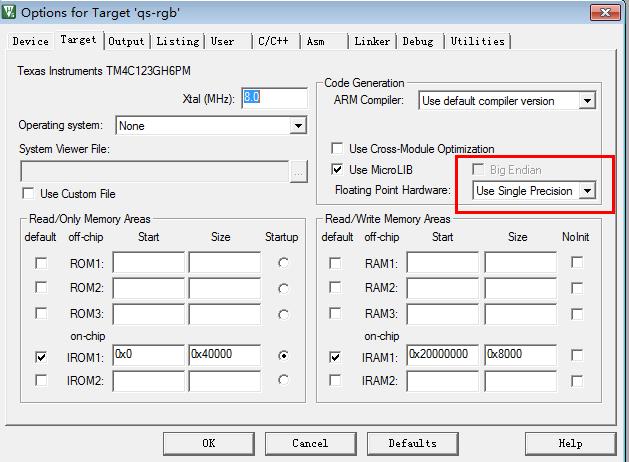Select the ROM1 Startup radio button
Screen dimensions: 629x462
pyautogui.click(x=283, y=263)
